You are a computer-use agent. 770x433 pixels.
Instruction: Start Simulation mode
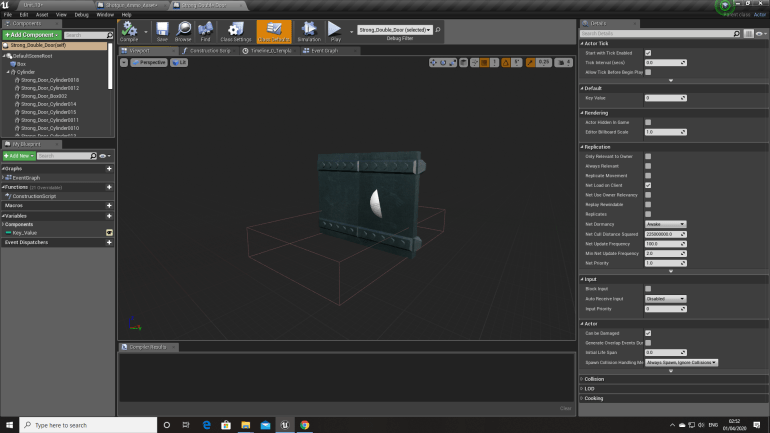click(309, 31)
